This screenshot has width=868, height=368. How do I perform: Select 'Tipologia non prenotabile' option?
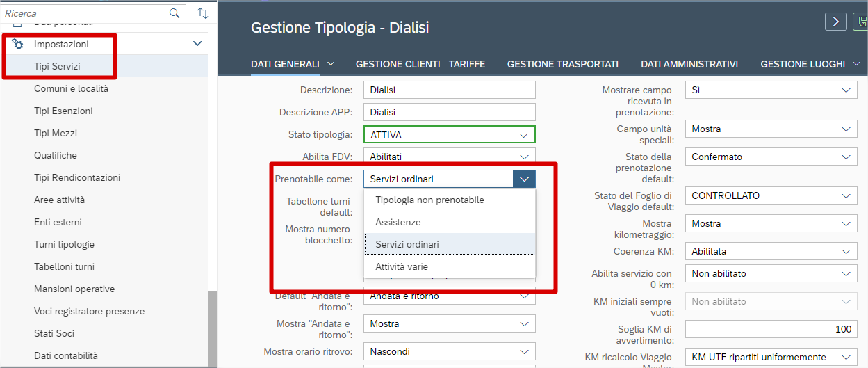tap(429, 200)
